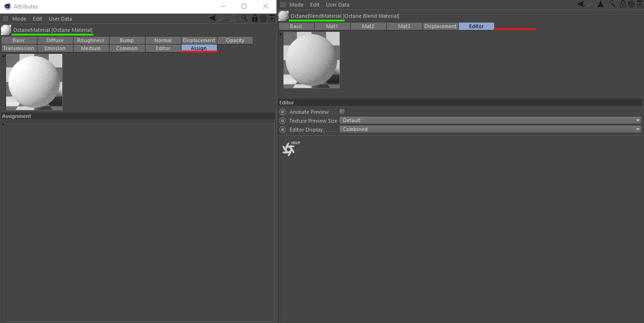The width and height of the screenshot is (644, 323).
Task: Open Edit menu in right panel
Action: [x=315, y=5]
